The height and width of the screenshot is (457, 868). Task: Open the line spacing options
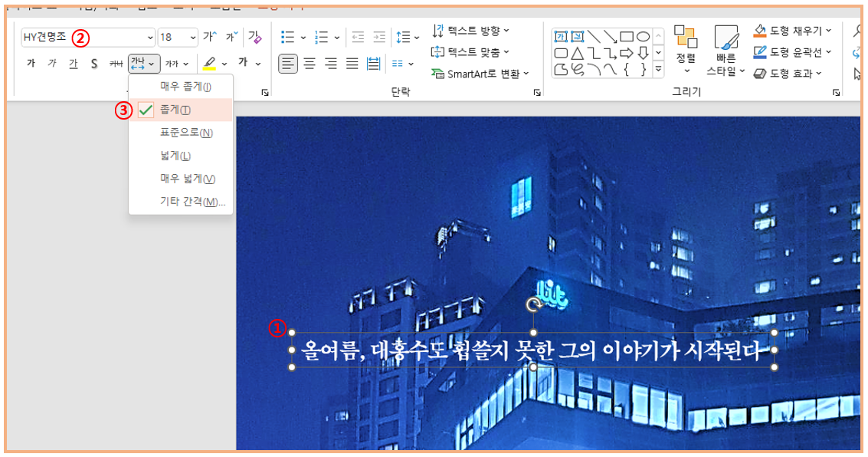tap(408, 37)
